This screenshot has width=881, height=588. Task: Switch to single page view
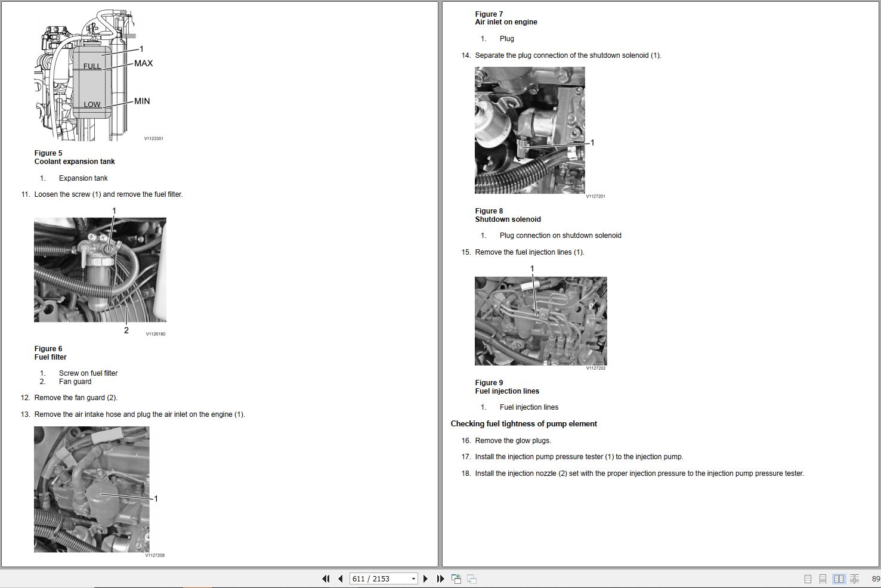pos(808,578)
